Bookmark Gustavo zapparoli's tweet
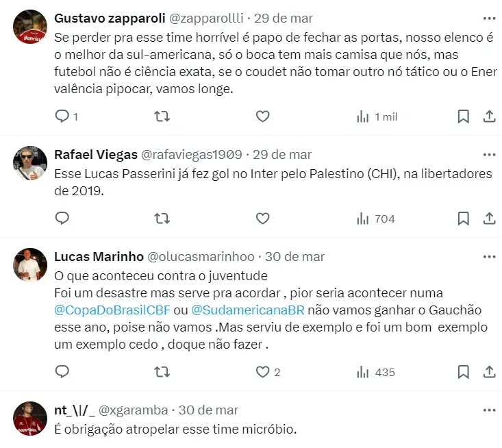 click(463, 116)
